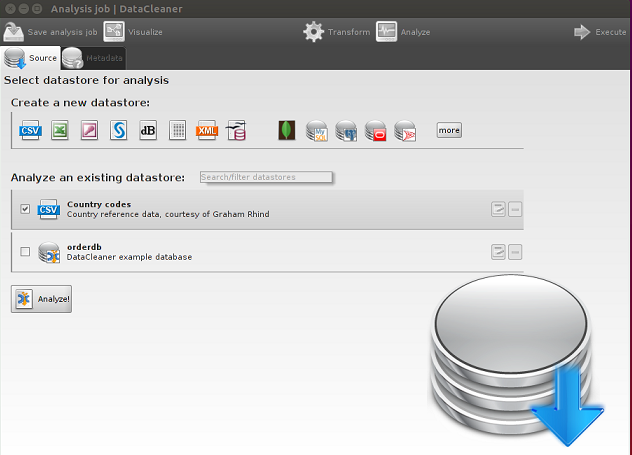Open the Visualize view
The width and height of the screenshot is (632, 455).
click(x=133, y=32)
